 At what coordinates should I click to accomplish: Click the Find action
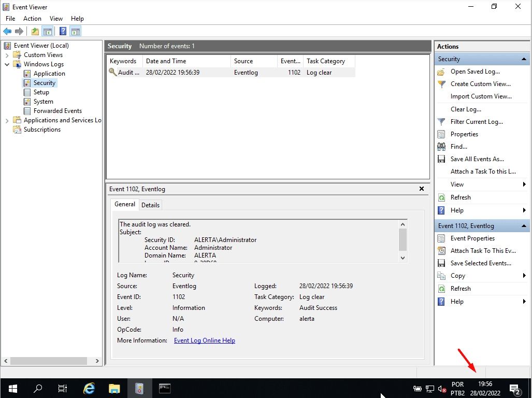point(459,147)
